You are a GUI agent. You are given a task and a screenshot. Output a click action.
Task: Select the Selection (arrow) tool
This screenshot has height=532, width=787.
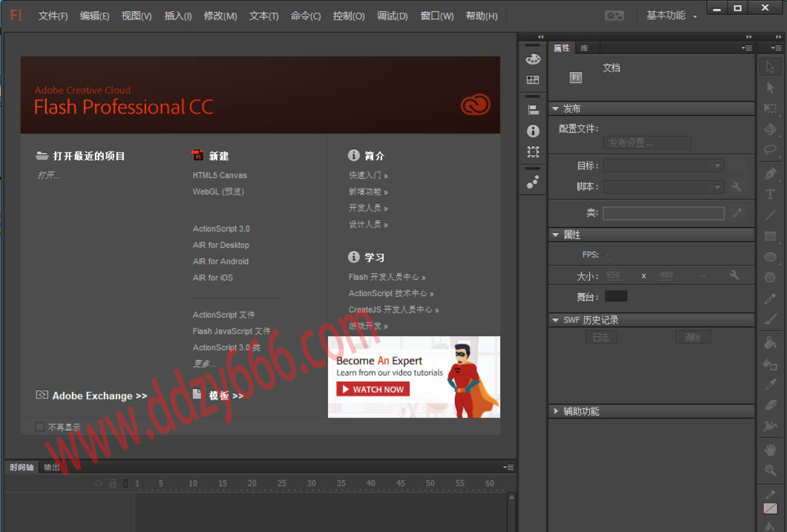[770, 67]
